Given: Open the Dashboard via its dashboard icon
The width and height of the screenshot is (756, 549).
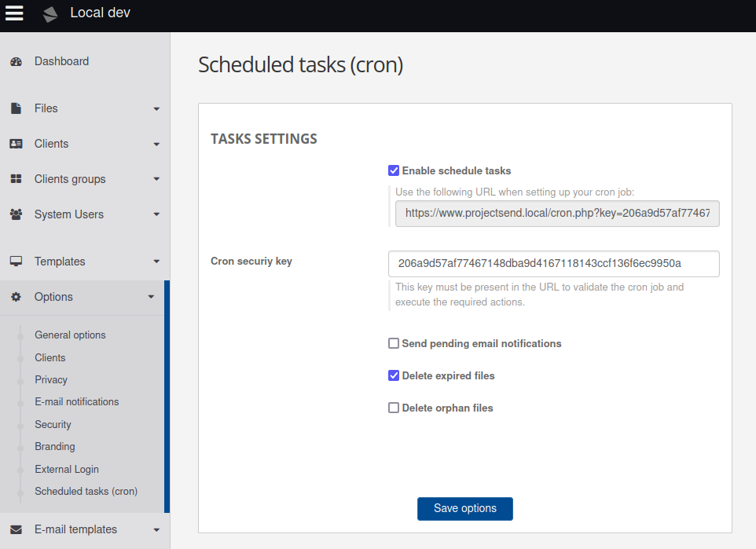Looking at the screenshot, I should 17,60.
